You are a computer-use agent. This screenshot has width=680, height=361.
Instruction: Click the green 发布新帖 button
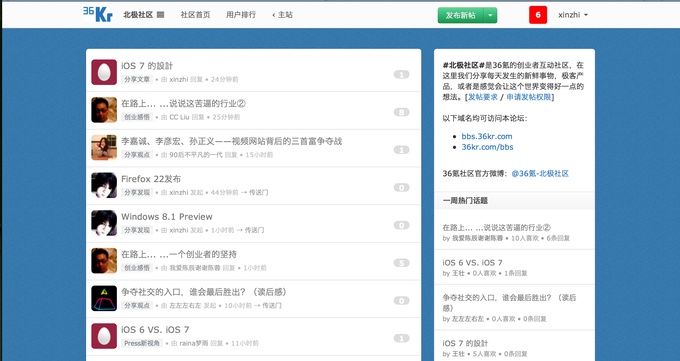(461, 15)
